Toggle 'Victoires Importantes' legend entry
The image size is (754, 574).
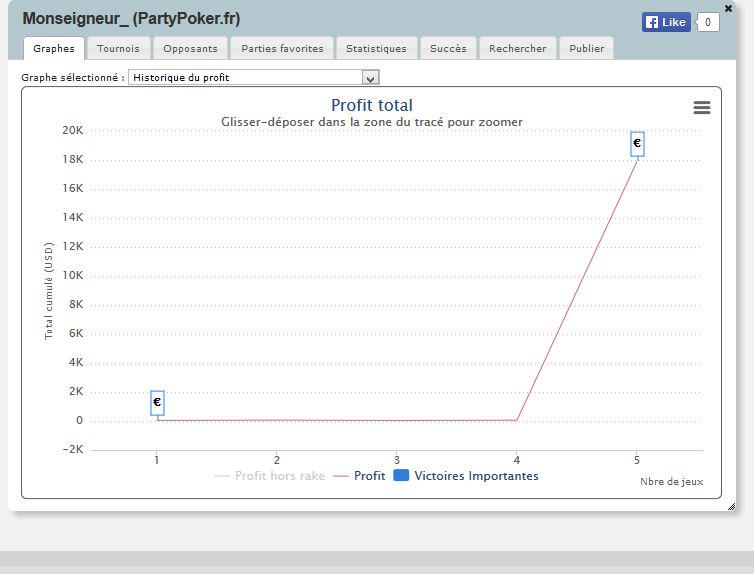pos(466,476)
